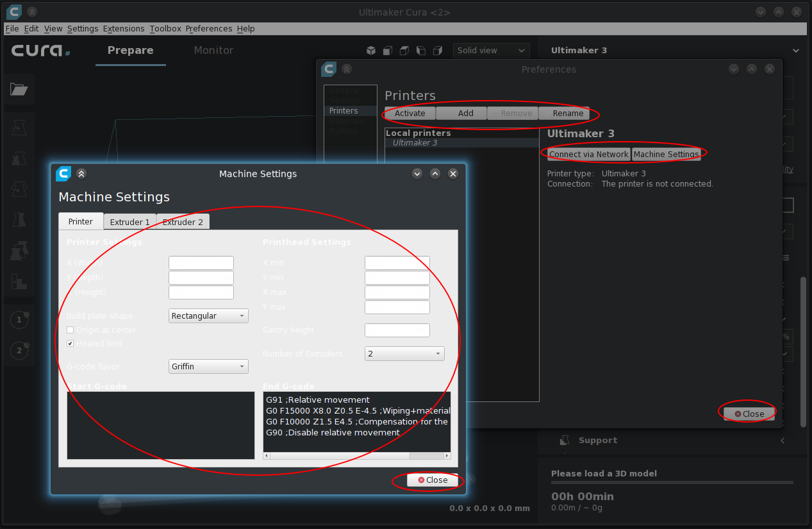Click Close button in Preferences dialog

coord(749,414)
